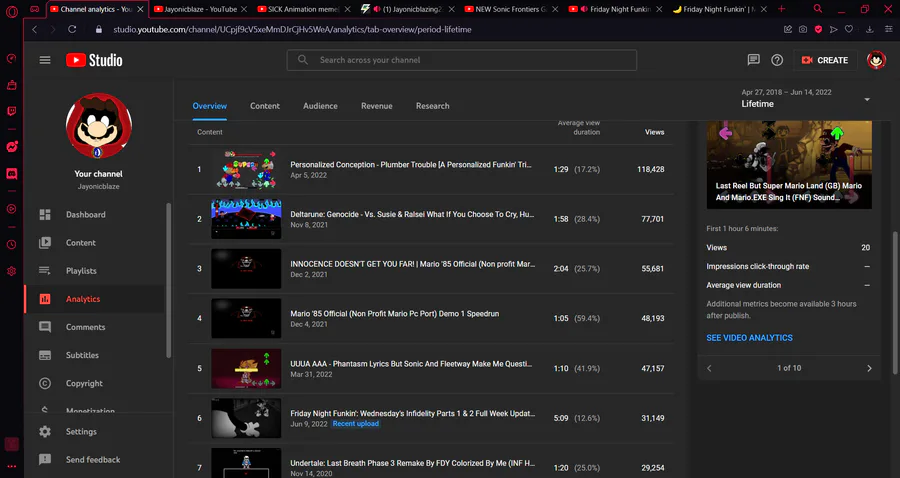Open the Studio help question mark

(777, 60)
